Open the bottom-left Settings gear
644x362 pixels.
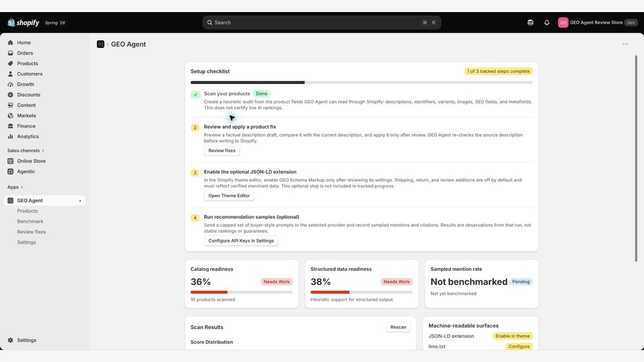(10, 340)
